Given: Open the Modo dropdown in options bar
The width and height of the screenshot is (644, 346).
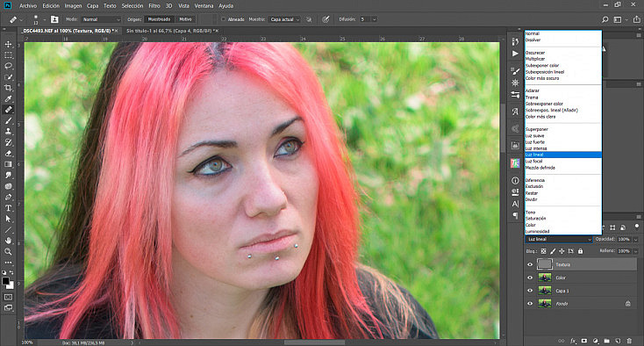Looking at the screenshot, I should tap(101, 19).
